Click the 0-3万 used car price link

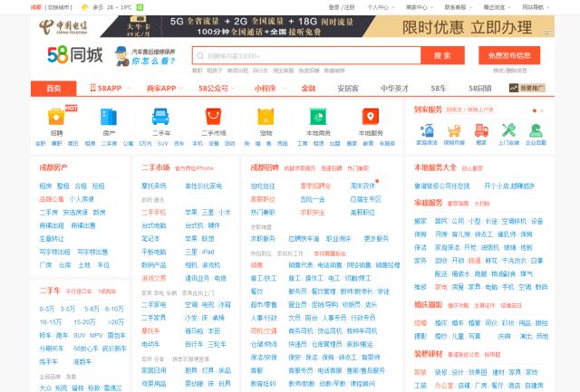pyautogui.click(x=47, y=309)
